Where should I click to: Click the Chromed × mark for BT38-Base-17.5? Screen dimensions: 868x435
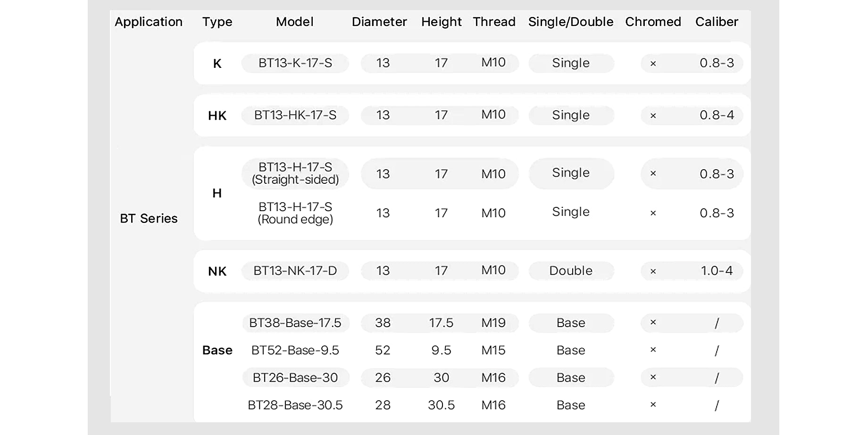coord(653,323)
